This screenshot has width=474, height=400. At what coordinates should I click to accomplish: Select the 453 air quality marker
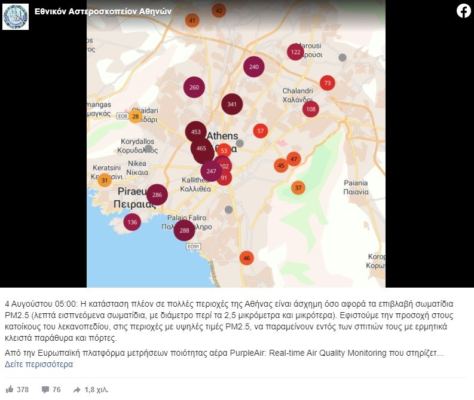196,131
